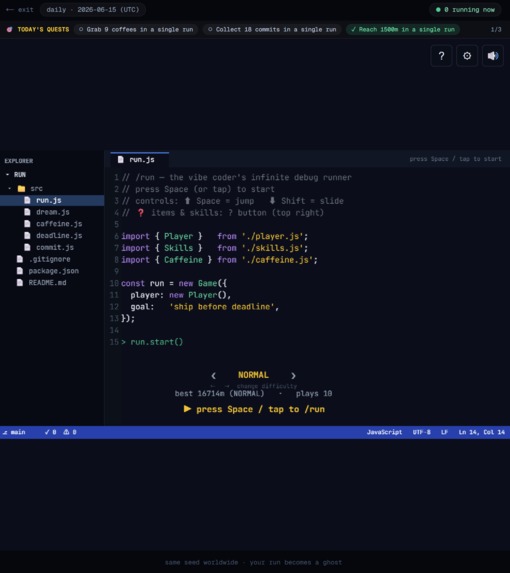Viewport: 510px width, 573px height.
Task: Click the press Space / tap to start hint
Action: point(455,159)
